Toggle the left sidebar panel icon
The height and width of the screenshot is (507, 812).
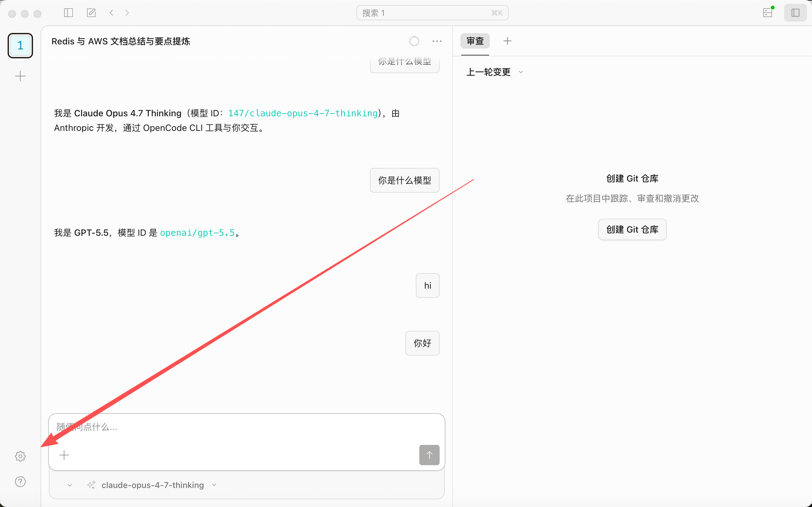69,13
